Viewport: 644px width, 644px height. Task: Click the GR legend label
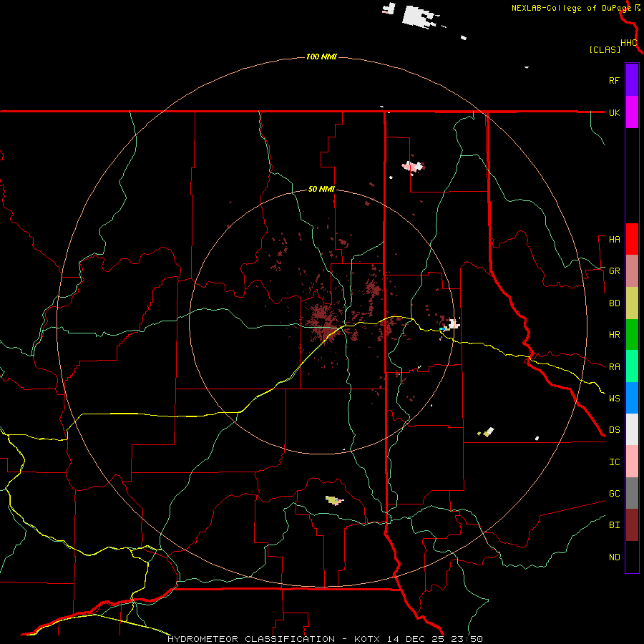[614, 271]
